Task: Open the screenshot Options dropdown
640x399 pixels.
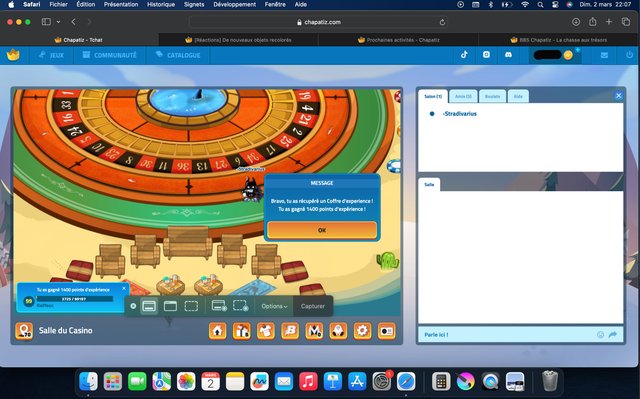Action: [x=274, y=306]
